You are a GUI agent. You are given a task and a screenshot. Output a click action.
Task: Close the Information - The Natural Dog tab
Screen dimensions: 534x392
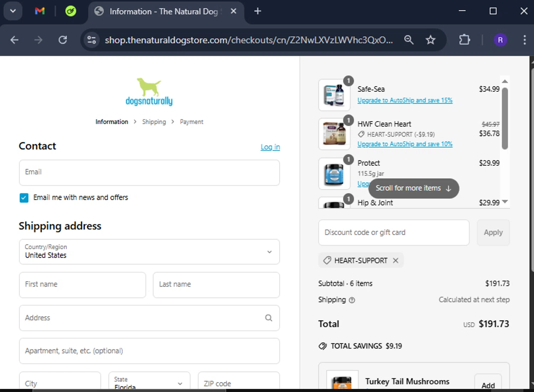[x=234, y=11]
